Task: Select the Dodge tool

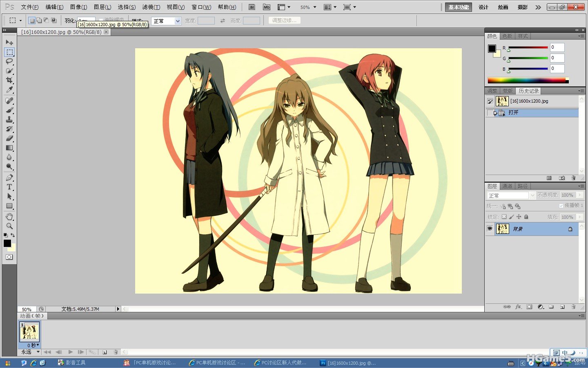Action: point(9,166)
